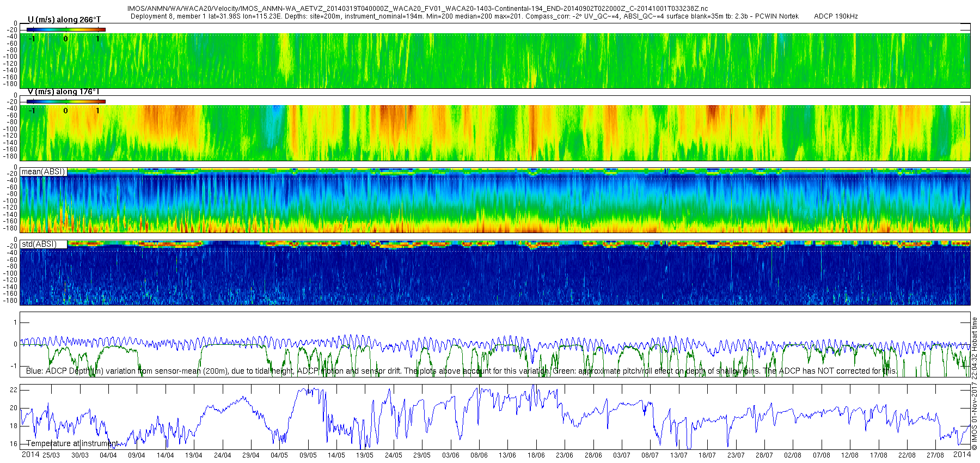
Task: Click the -100 depth tick of the mean(ABSI) panel
Action: coord(11,201)
